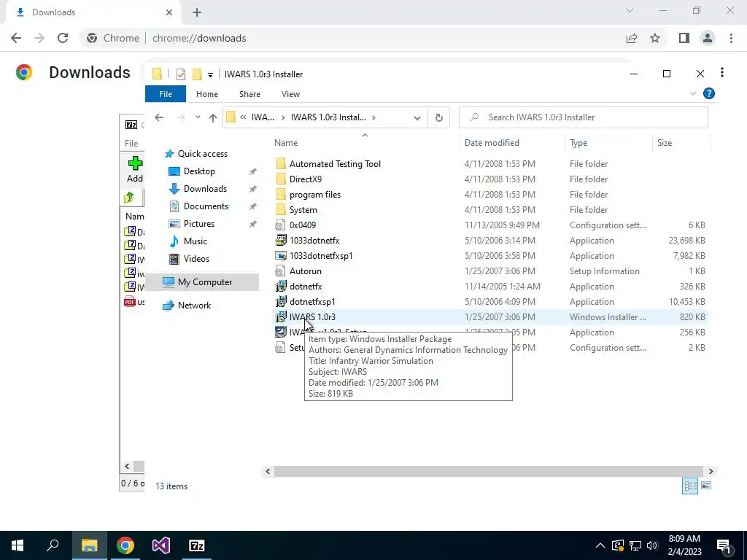Switch to large icons view in Explorer

coord(706,485)
